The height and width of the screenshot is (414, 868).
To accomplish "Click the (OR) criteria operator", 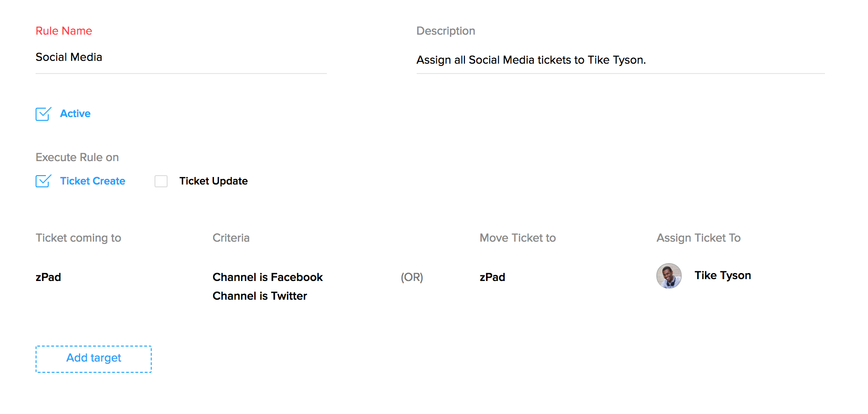I will pyautogui.click(x=412, y=277).
